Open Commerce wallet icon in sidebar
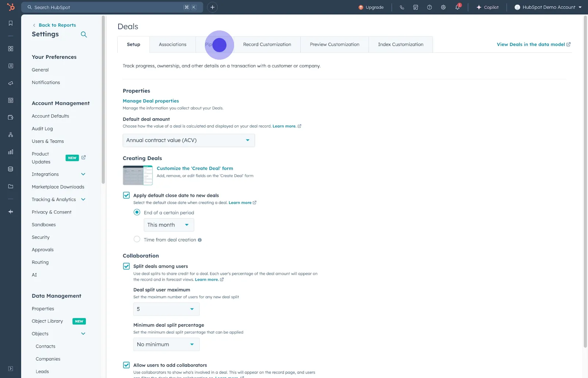This screenshot has width=588, height=378. pyautogui.click(x=11, y=118)
